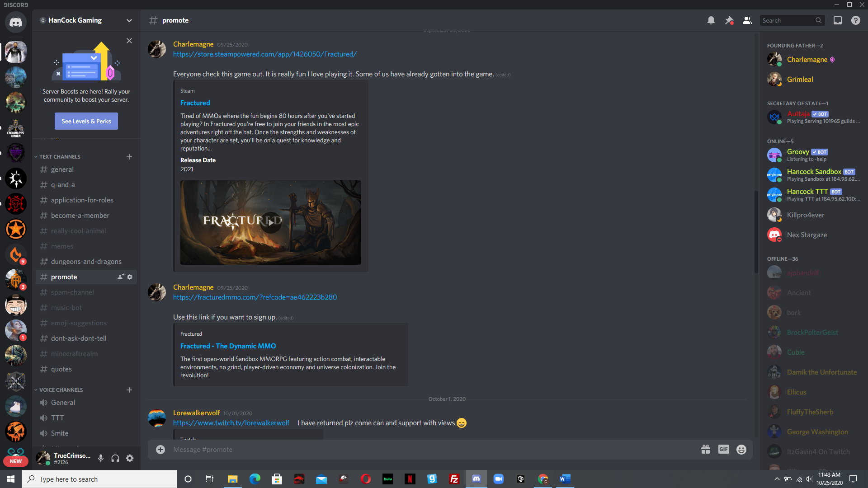Viewport: 868px width, 488px height.
Task: Switch to the general channel
Action: tap(86, 169)
